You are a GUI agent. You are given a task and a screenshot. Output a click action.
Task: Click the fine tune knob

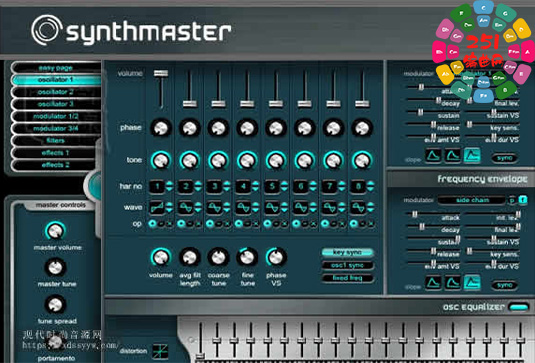tap(247, 258)
